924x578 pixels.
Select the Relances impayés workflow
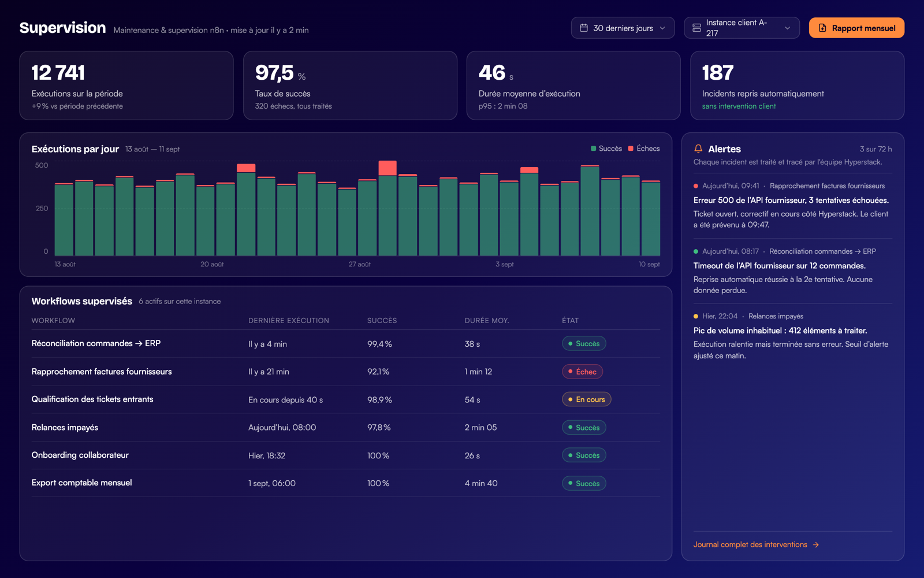[345, 427]
